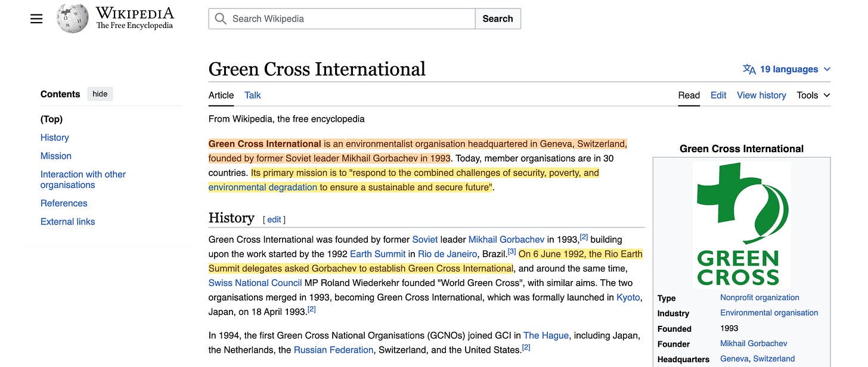
Task: Open Switzerland link in infobox Headquarters row
Action: click(774, 359)
